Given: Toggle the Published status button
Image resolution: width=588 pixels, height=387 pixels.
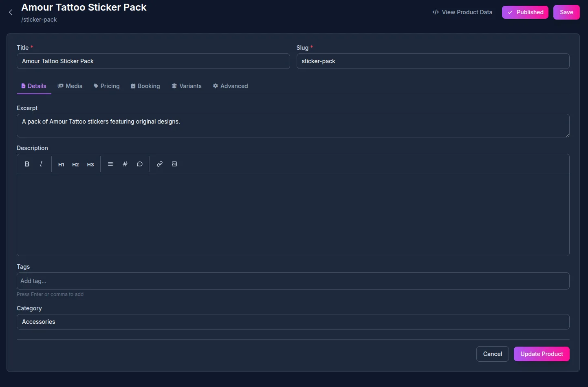Looking at the screenshot, I should [525, 12].
